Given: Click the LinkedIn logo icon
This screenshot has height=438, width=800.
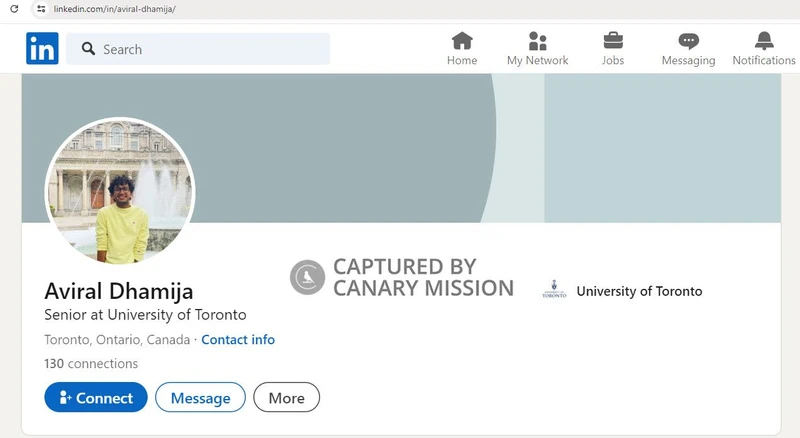Looking at the screenshot, I should (42, 48).
